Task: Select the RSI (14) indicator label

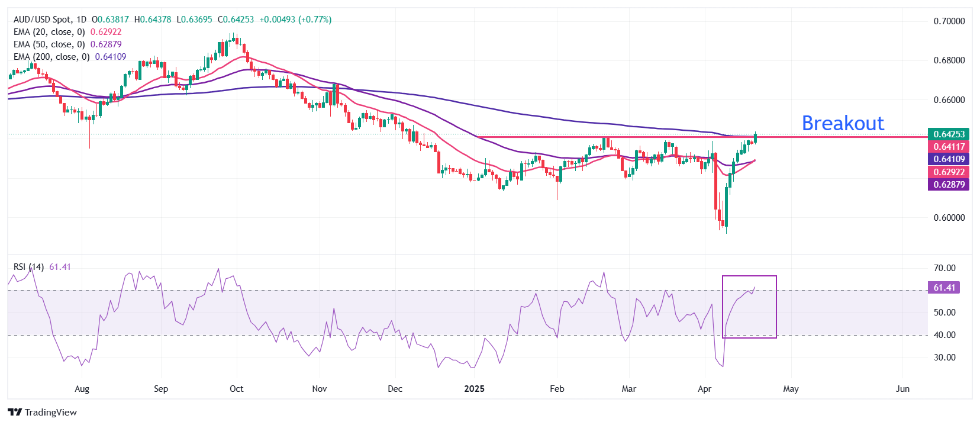Action: click(x=28, y=267)
